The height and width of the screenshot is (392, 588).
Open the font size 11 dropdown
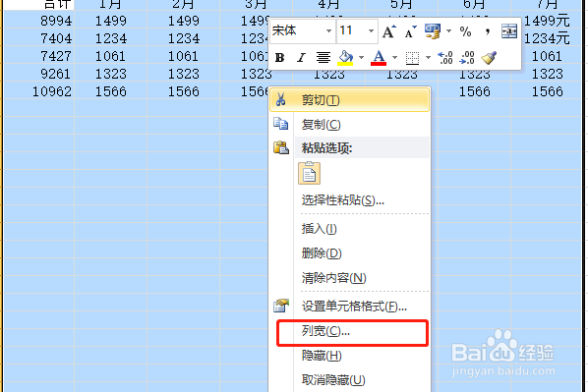click(371, 31)
